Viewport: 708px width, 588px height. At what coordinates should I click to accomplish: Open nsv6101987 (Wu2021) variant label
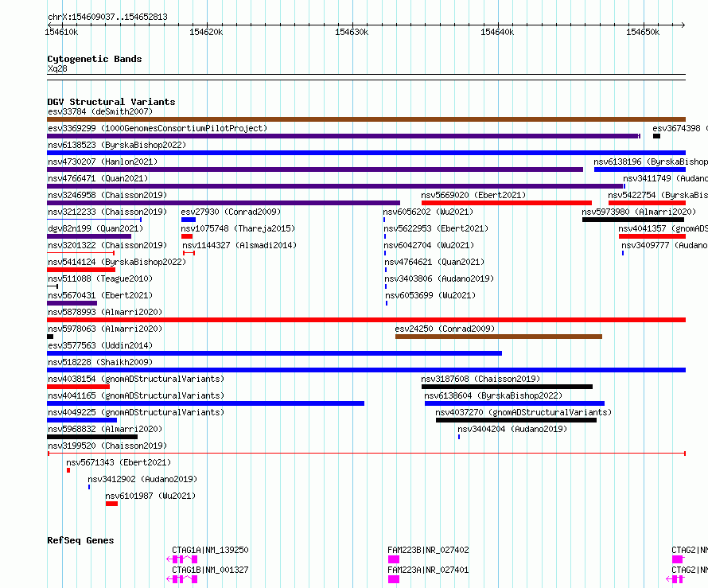point(150,496)
